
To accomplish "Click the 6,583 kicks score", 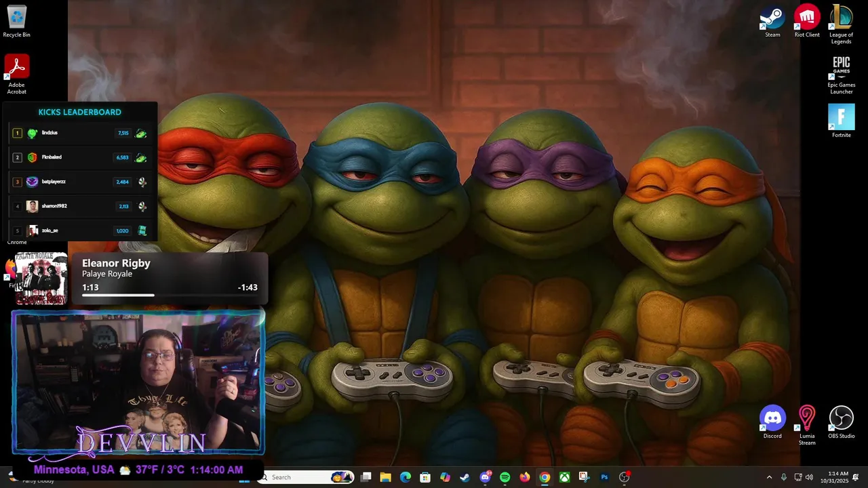I will pyautogui.click(x=122, y=157).
